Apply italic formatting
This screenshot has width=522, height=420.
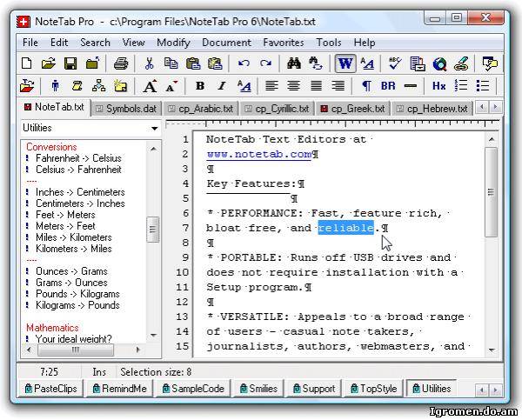click(221, 86)
